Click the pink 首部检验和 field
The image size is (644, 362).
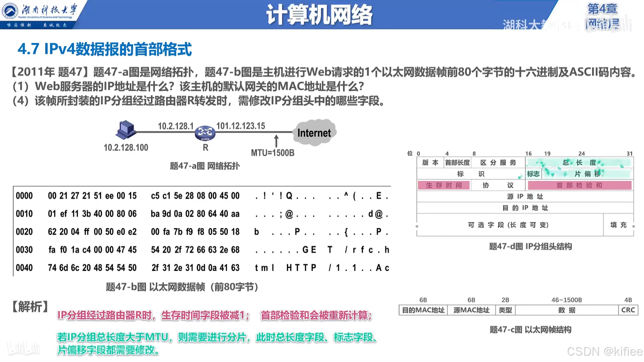(x=579, y=185)
